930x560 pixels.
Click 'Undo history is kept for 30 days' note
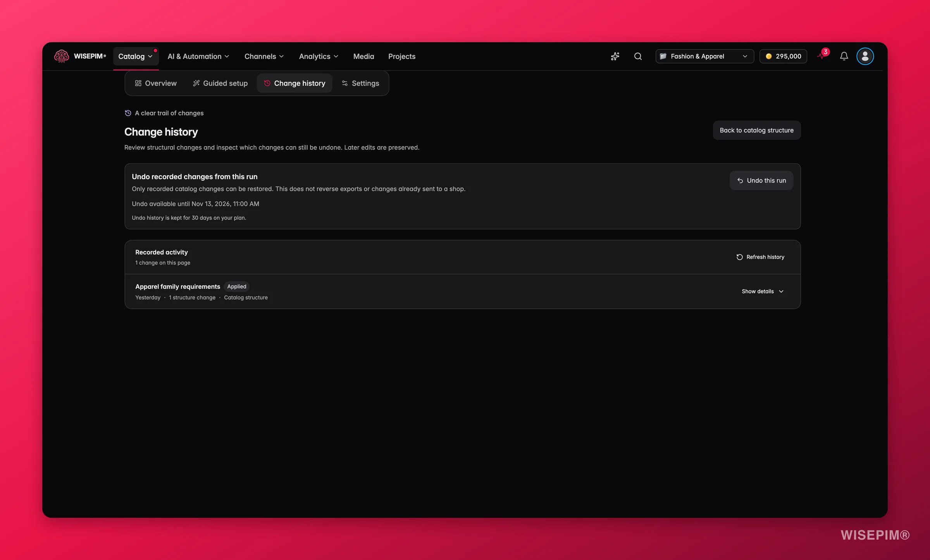(189, 218)
